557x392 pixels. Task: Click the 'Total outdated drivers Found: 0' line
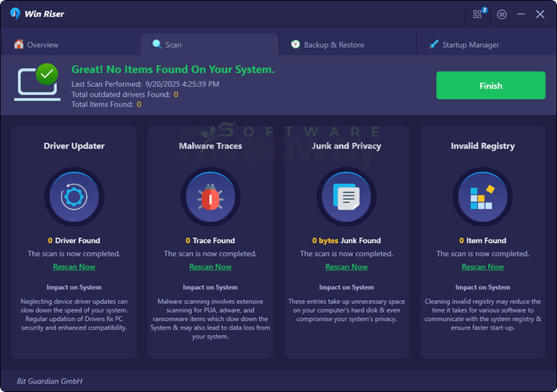tap(124, 95)
